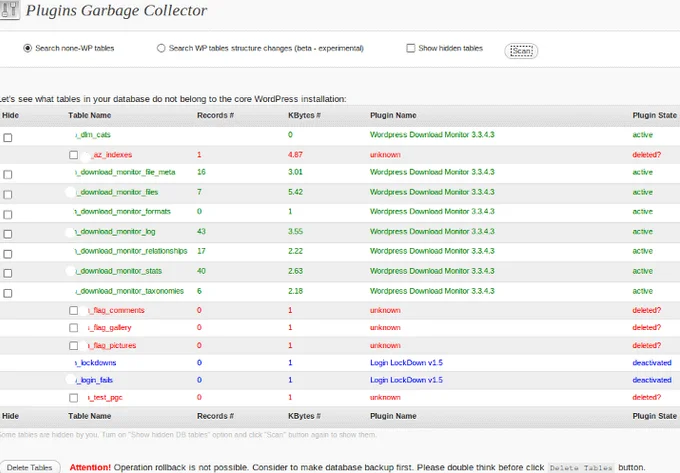Tick hide checkbox for download_monitor_stats row

(x=8, y=272)
